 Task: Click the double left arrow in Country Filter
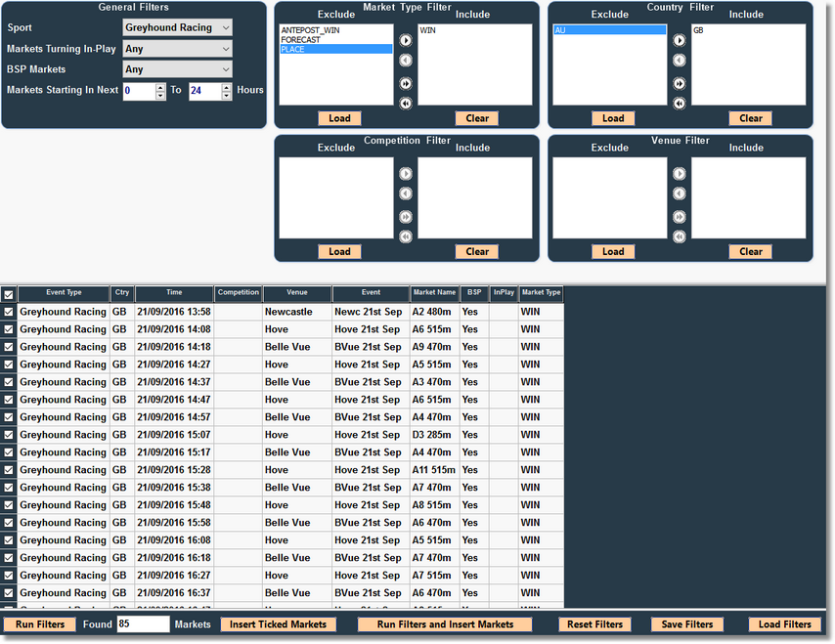pyautogui.click(x=680, y=104)
